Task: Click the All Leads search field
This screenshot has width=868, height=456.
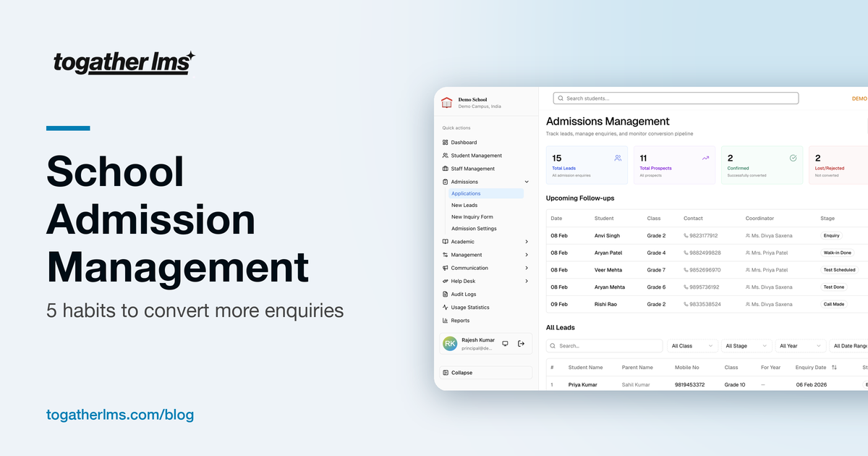Action: (x=605, y=346)
